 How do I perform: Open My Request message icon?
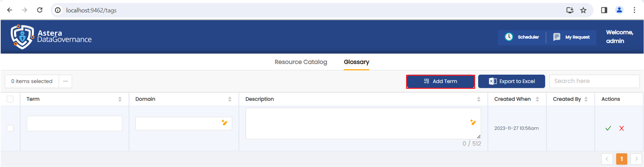point(556,37)
